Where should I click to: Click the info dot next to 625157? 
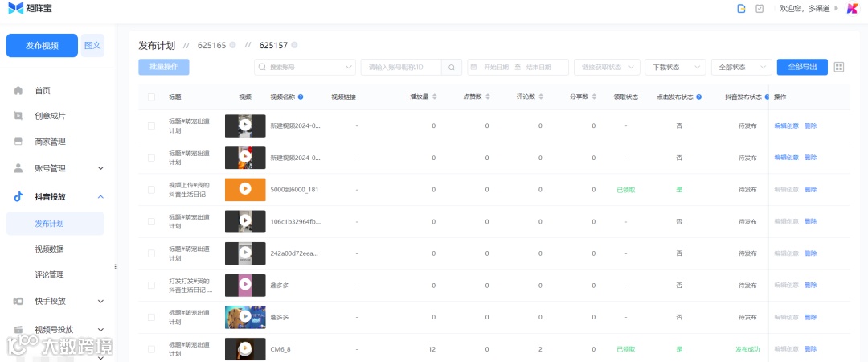coord(294,45)
